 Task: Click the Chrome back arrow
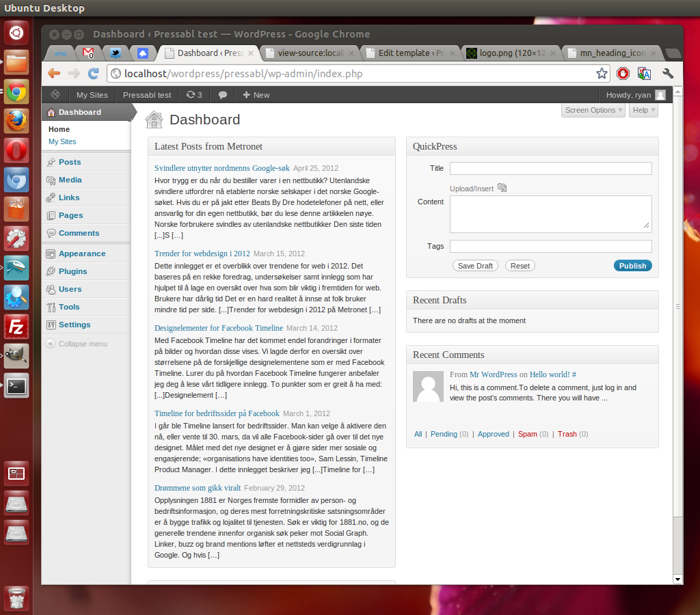click(x=54, y=73)
